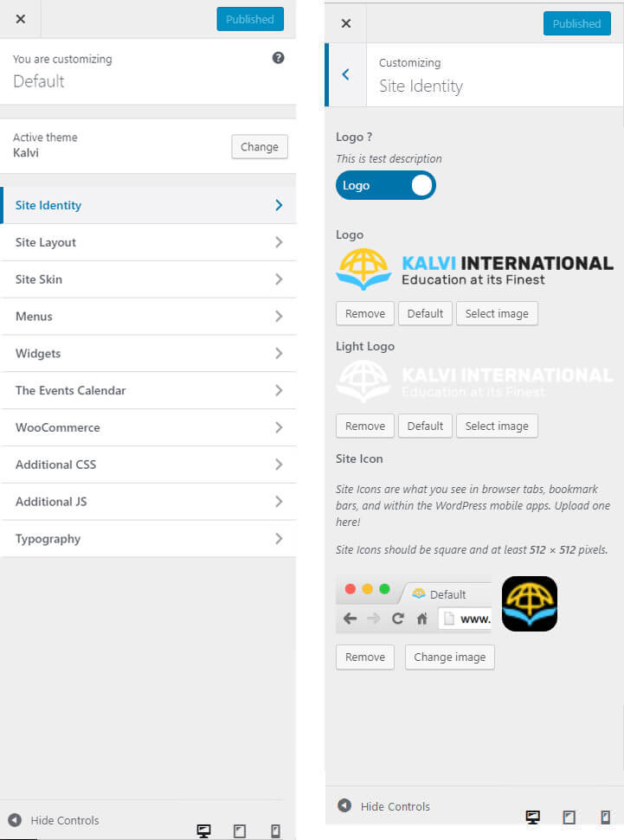Open the Site Identity section

click(148, 205)
